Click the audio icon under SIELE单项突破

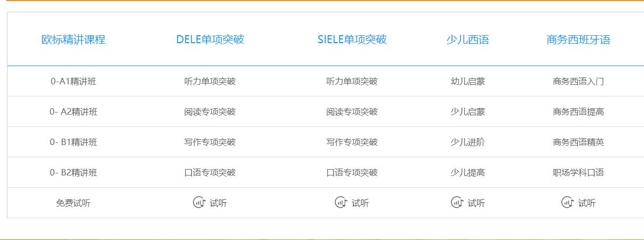tap(341, 202)
